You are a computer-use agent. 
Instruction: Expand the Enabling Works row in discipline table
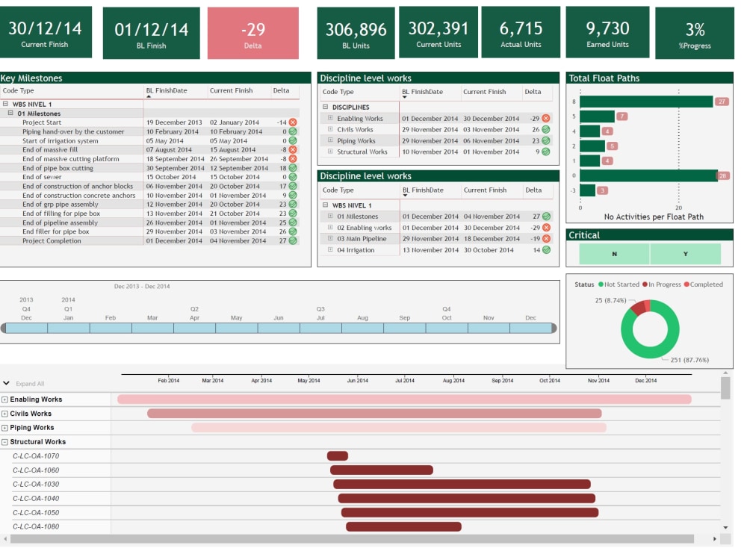330,118
